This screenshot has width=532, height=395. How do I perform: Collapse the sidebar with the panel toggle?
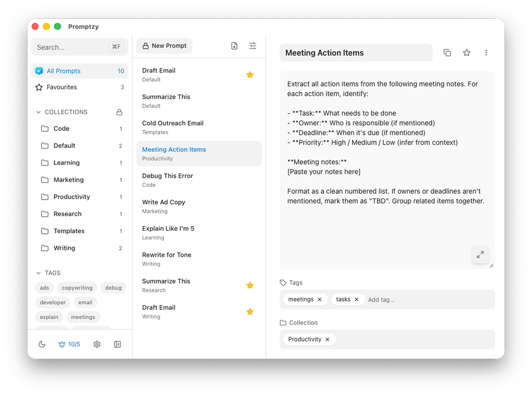click(117, 344)
